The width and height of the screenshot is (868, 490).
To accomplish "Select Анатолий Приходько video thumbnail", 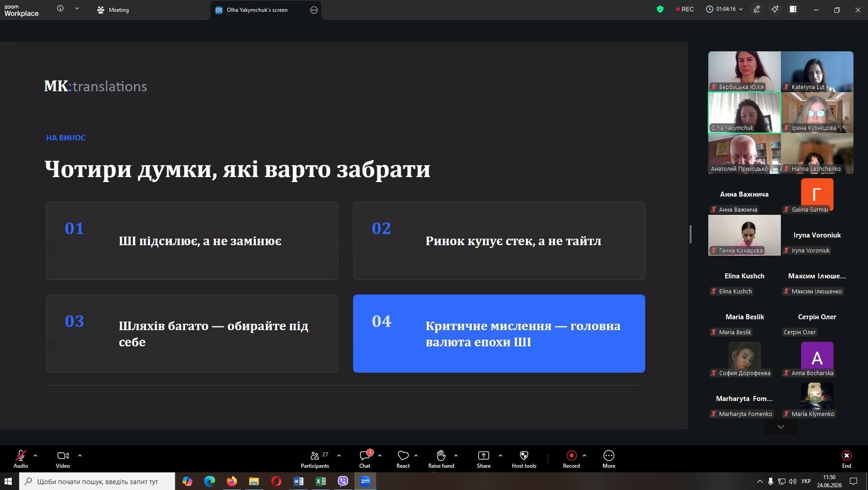I will tap(745, 153).
